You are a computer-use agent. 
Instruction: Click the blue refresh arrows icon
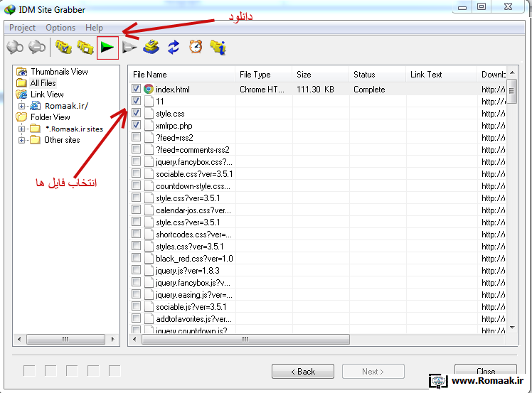(x=174, y=47)
